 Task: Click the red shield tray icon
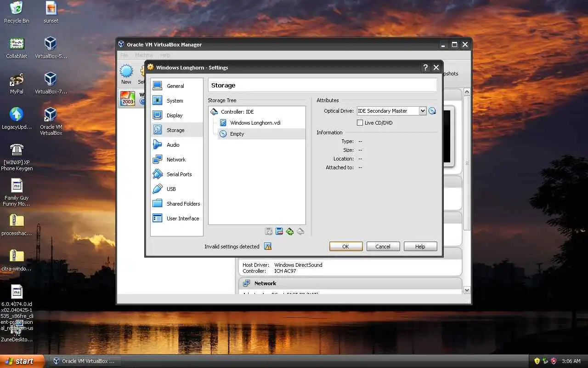pos(554,361)
